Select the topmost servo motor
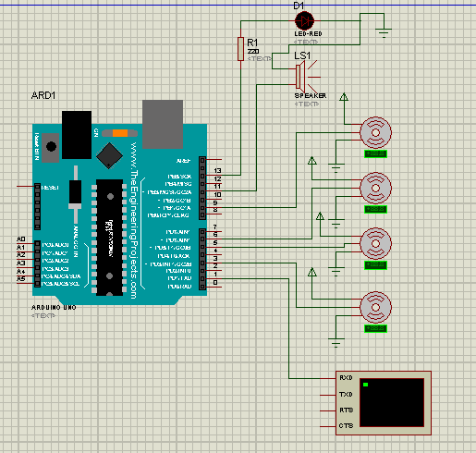Viewport: 476px width, 453px height. [x=375, y=133]
